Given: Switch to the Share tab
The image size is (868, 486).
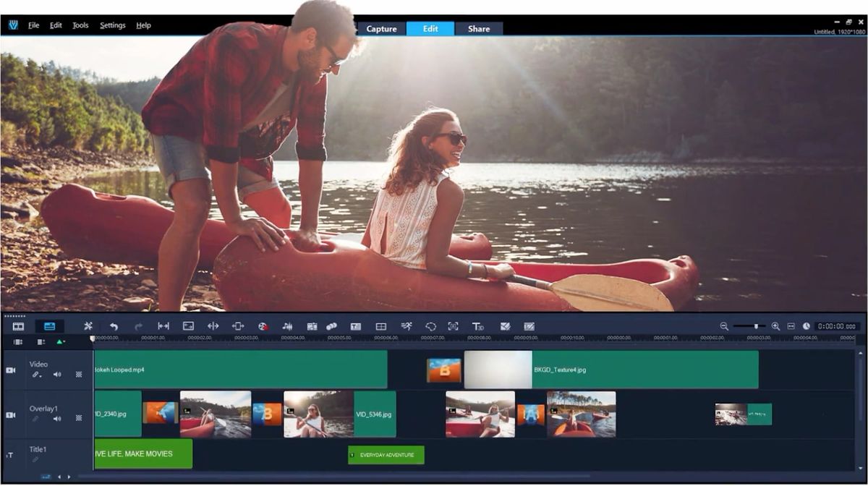Looking at the screenshot, I should [479, 29].
